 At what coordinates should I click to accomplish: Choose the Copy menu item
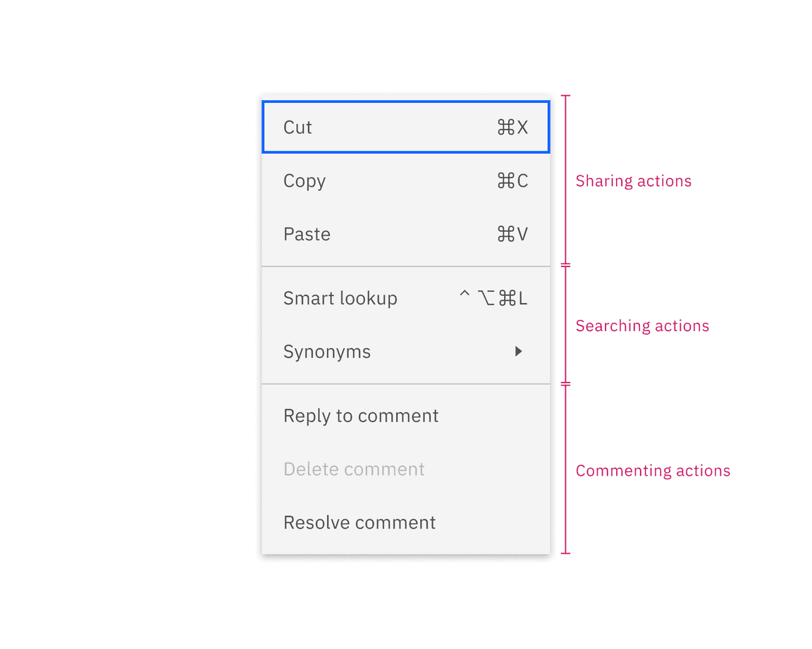(304, 181)
